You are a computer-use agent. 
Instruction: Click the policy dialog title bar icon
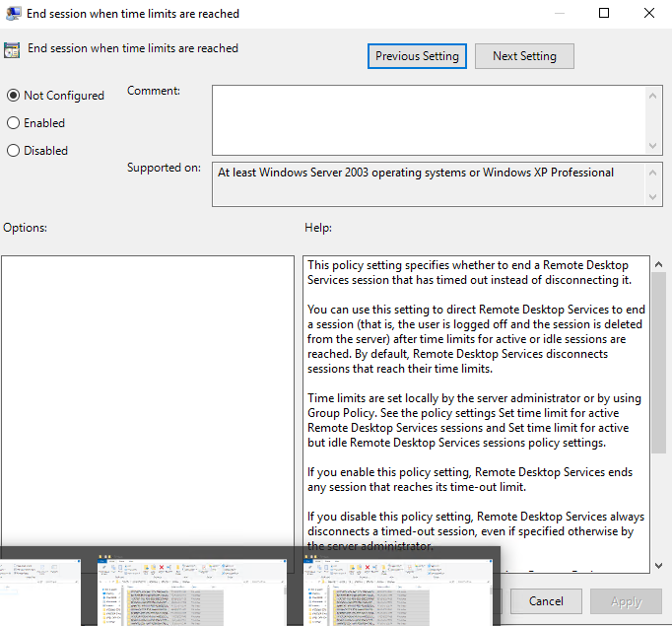(x=12, y=14)
